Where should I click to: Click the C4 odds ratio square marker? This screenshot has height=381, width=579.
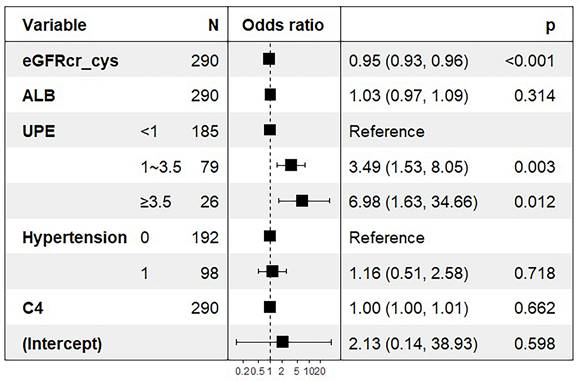[270, 307]
